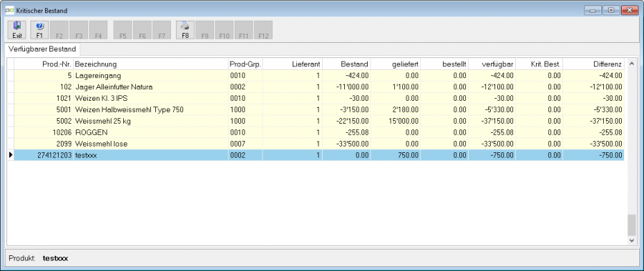Click the disabled F4 toolbar button
The width and height of the screenshot is (644, 271).
pyautogui.click(x=98, y=30)
